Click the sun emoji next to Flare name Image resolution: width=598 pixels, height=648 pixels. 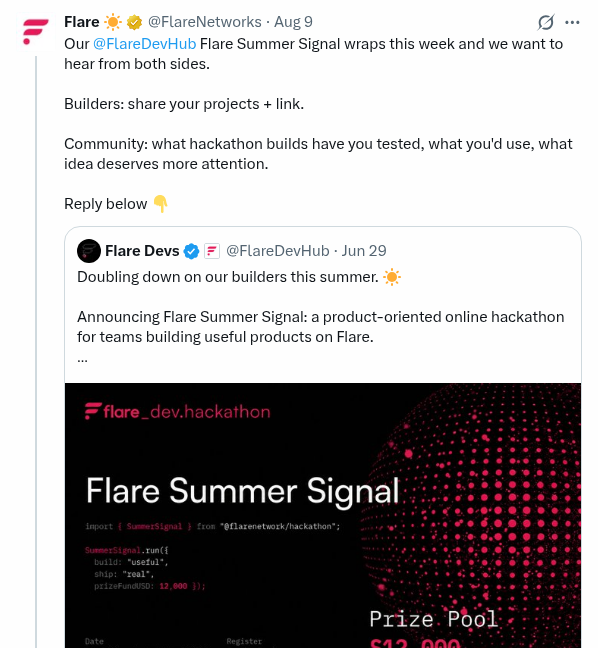[x=113, y=22]
